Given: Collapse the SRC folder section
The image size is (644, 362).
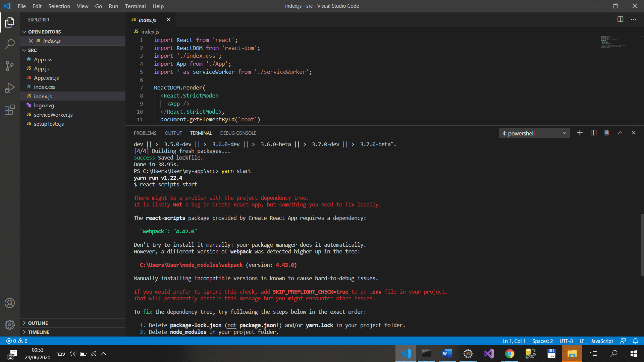Looking at the screenshot, I should 30,50.
